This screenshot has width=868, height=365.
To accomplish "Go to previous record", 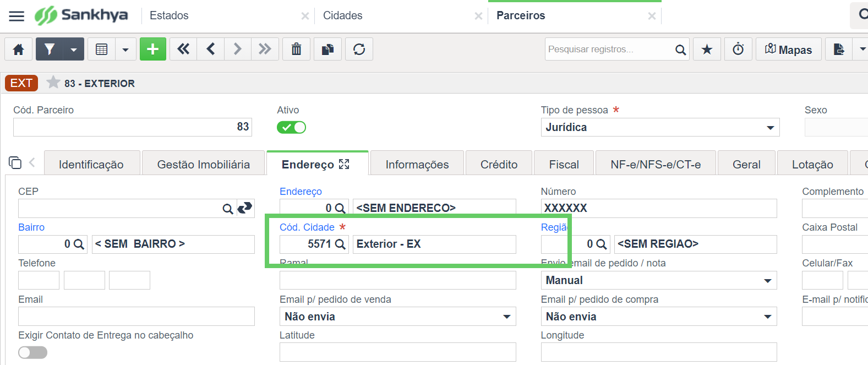I will [x=211, y=50].
